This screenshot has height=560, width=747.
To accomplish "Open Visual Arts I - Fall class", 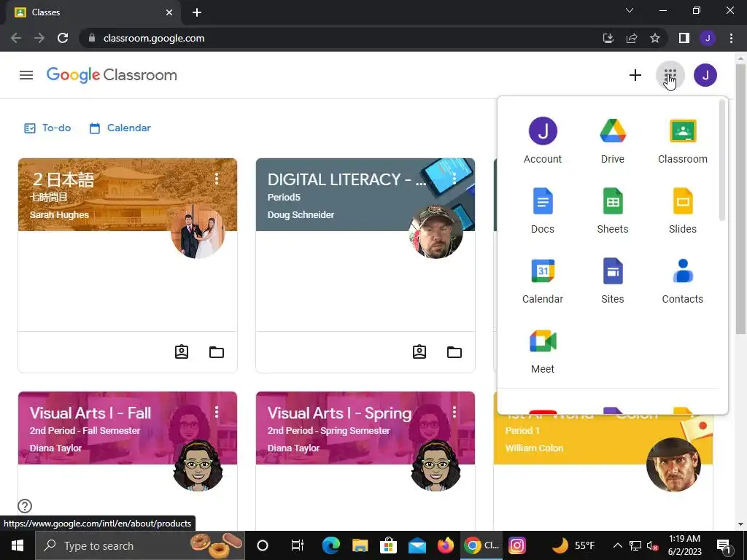I will point(90,413).
